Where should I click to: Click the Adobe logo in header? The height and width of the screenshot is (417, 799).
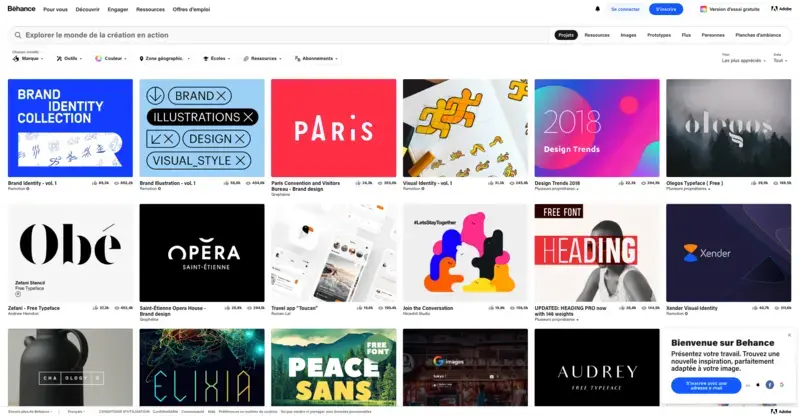(781, 9)
